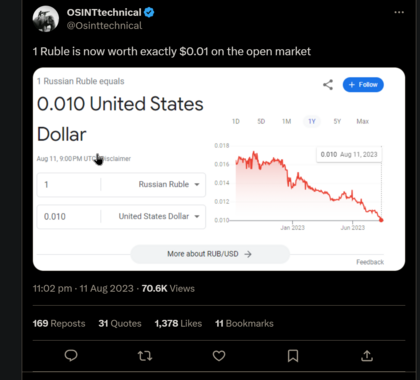
Task: Click the share upload icon
Action: 367,356
